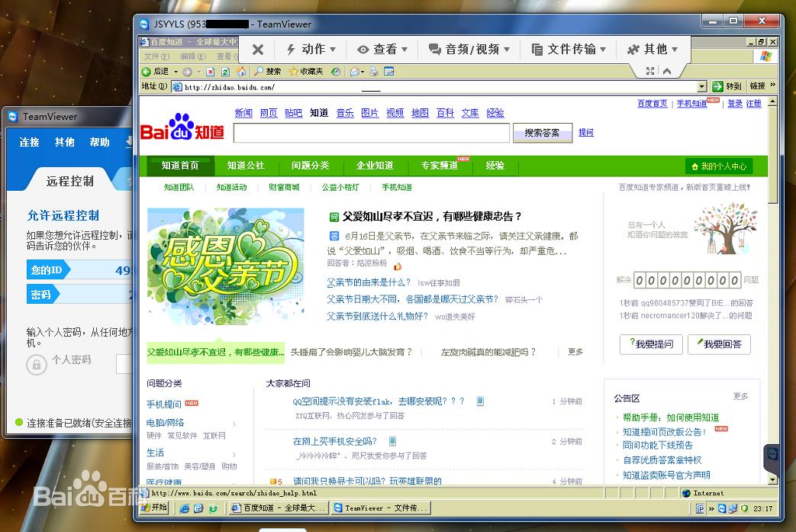Collapse the TeamViewer toolbar with the arrow

pos(666,69)
